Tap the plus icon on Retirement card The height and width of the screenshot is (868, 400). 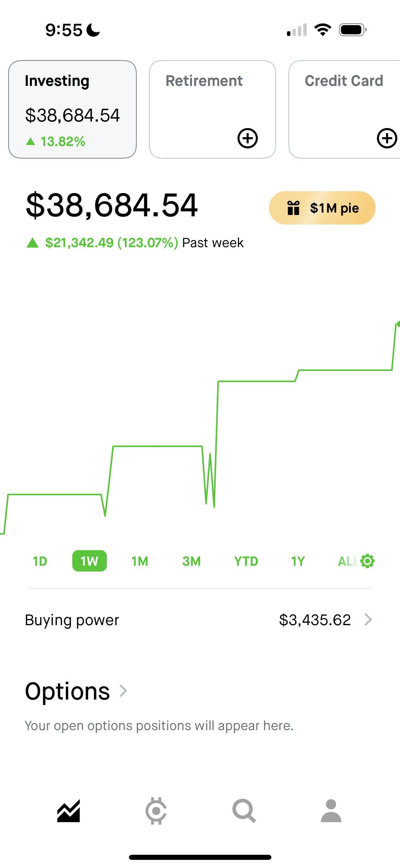[247, 138]
